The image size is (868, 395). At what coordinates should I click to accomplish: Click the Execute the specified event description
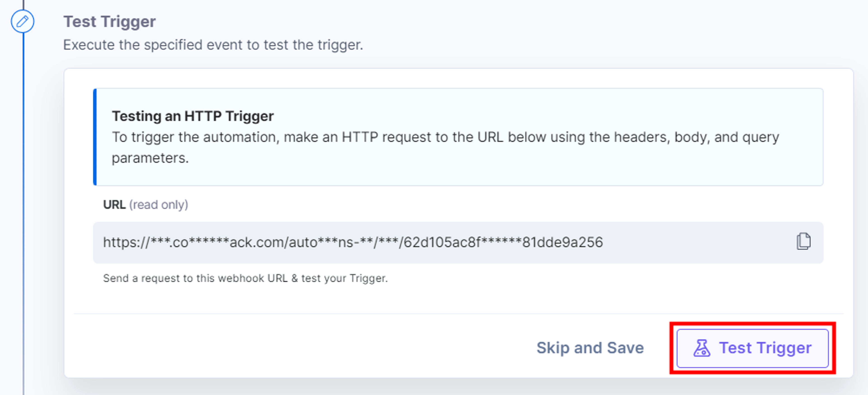click(213, 45)
